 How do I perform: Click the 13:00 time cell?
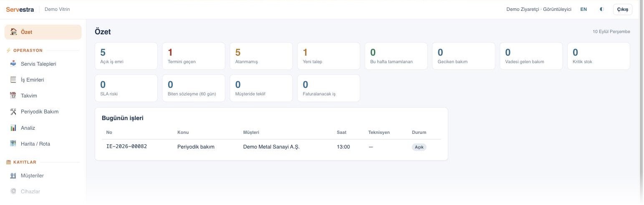coord(343,147)
